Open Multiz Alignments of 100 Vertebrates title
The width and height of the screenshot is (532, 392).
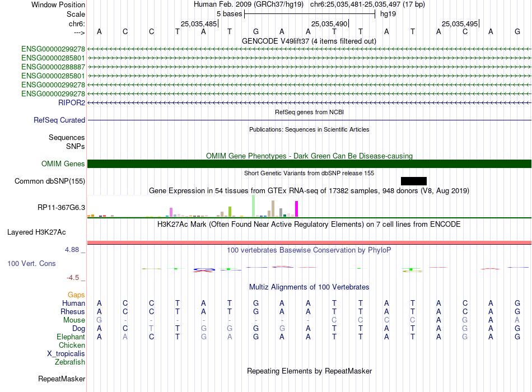click(x=309, y=287)
